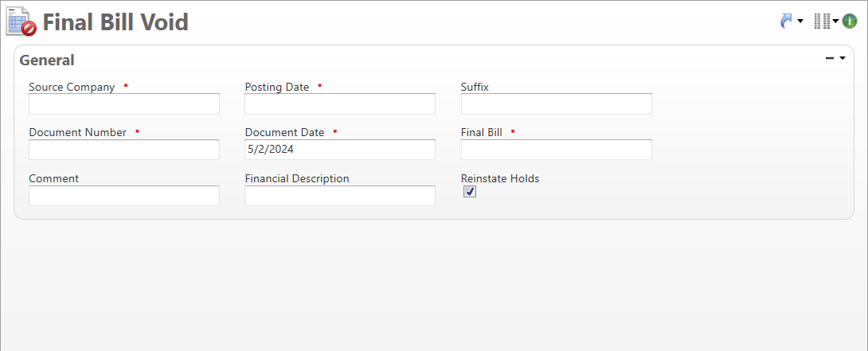Open dropdown arrow beside blue arrow icon
The height and width of the screenshot is (351, 868).
(800, 21)
